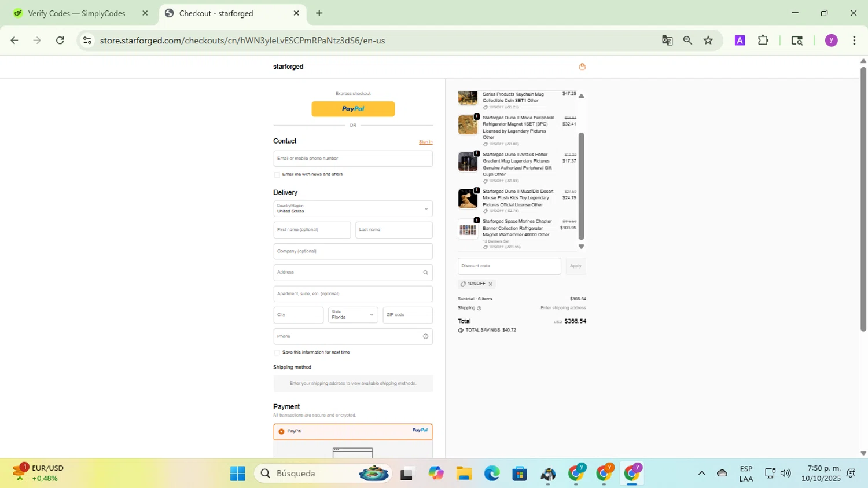This screenshot has height=488, width=868.
Task: Click the Phone field
Action: point(353,336)
